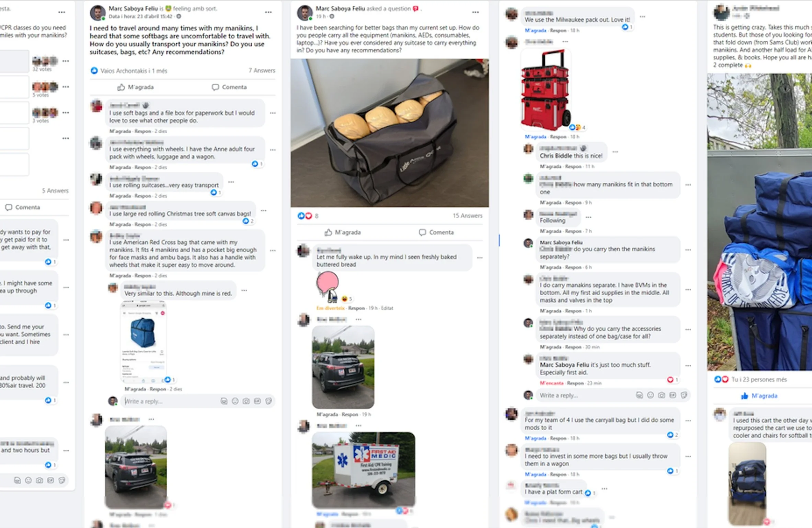Image resolution: width=812 pixels, height=528 pixels.
Task: Click the camera icon in the left reply box
Action: point(246,401)
